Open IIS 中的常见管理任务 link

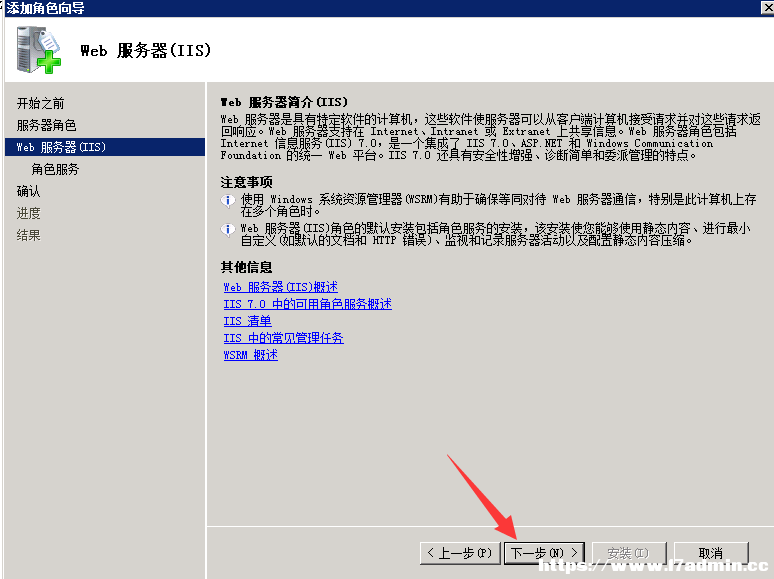click(x=283, y=338)
